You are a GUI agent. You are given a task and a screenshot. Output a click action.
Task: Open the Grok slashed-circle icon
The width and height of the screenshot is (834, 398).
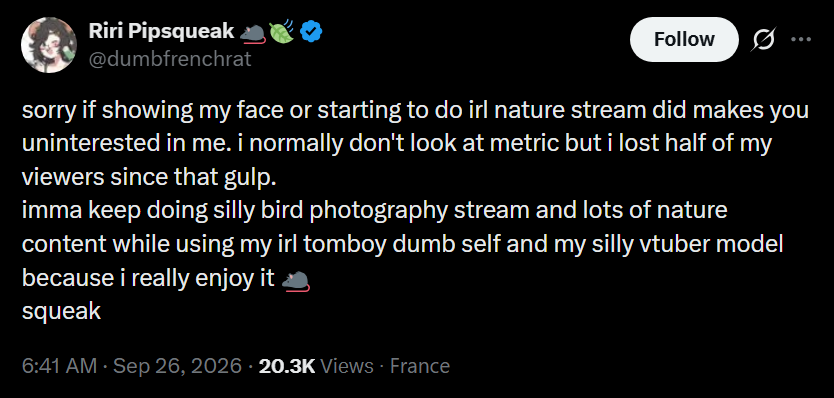pos(762,40)
